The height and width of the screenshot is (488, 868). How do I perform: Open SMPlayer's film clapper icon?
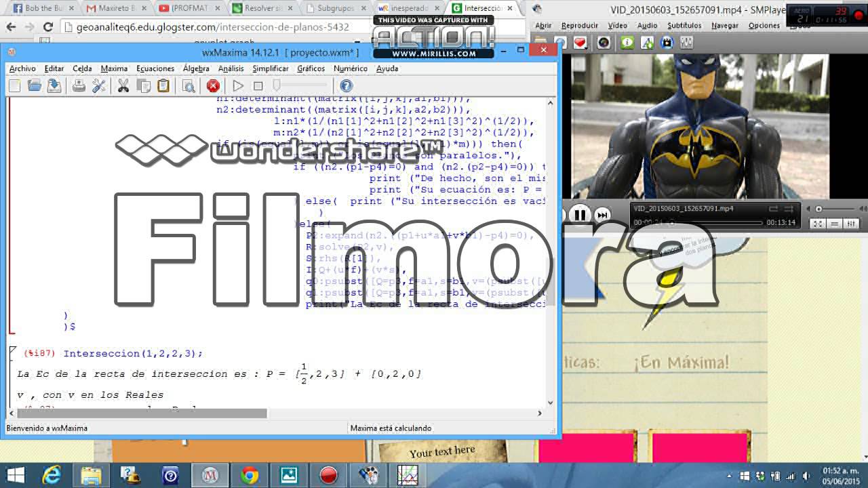tap(667, 43)
